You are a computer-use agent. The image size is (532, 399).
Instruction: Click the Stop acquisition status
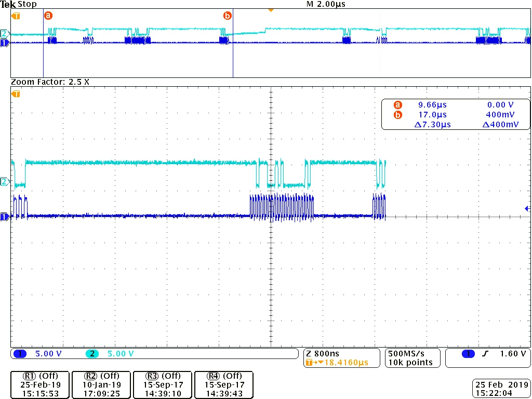[27, 4]
